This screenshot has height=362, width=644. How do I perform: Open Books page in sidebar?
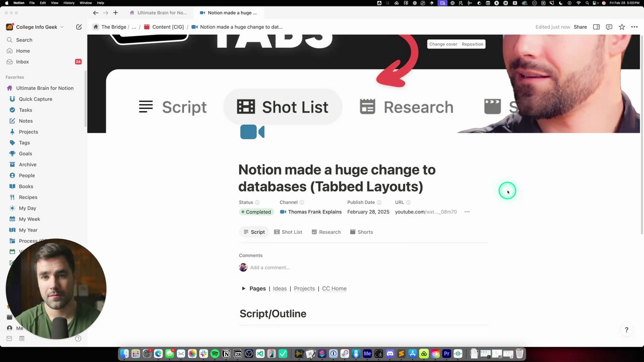(26, 186)
